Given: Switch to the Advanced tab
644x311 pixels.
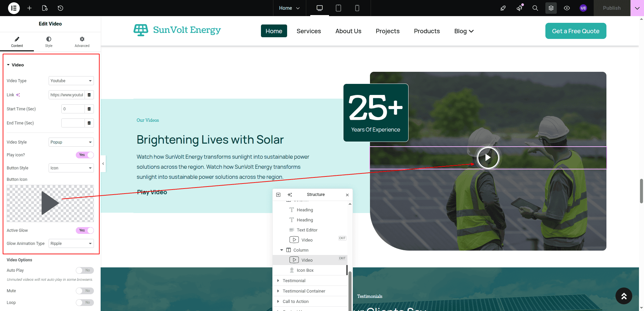Looking at the screenshot, I should coord(82,42).
